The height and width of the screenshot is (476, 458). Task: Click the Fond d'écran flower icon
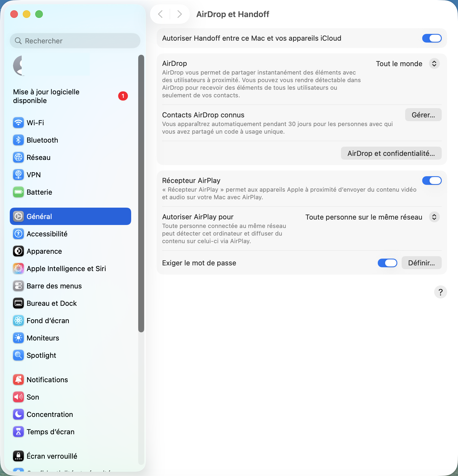[18, 321]
